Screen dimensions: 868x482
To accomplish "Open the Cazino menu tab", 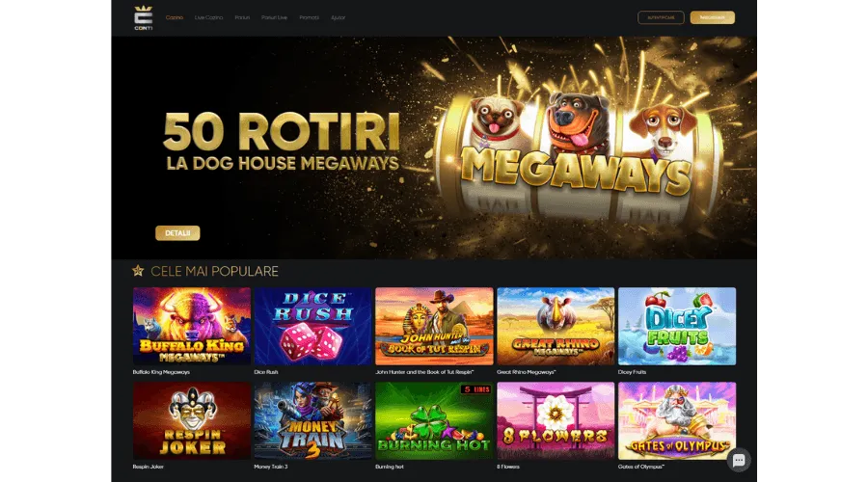I will [175, 17].
